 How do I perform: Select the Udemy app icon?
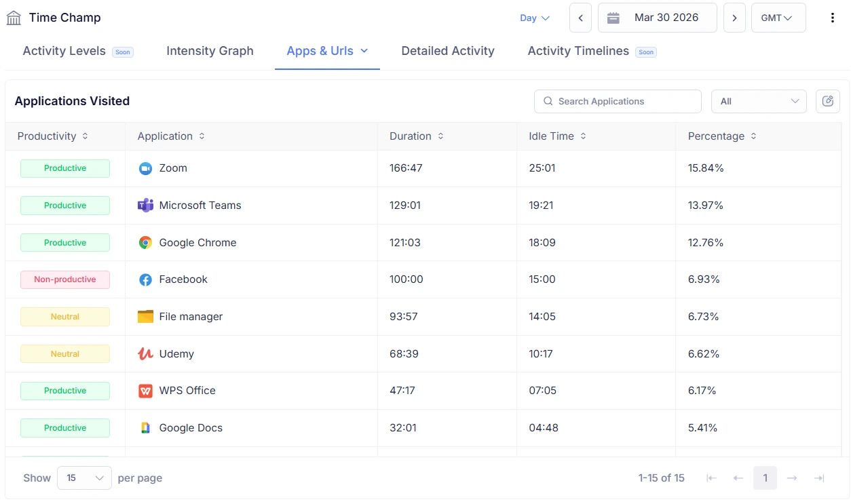pos(145,353)
